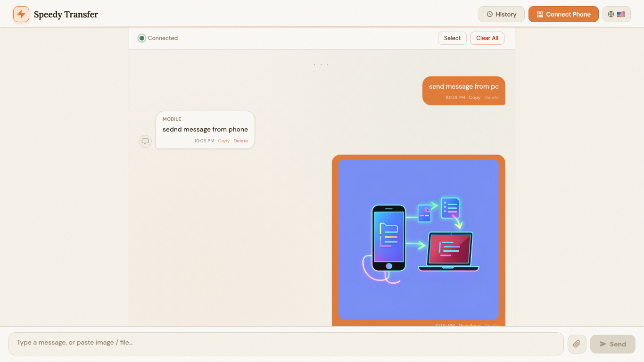Delete the 'sednd message from phone' message
644x362 pixels.
[x=240, y=141]
